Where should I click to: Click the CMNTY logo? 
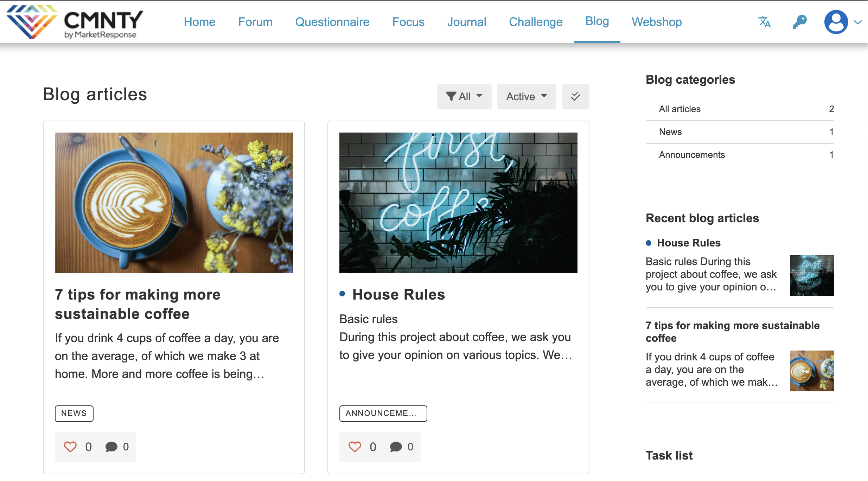[x=75, y=22]
